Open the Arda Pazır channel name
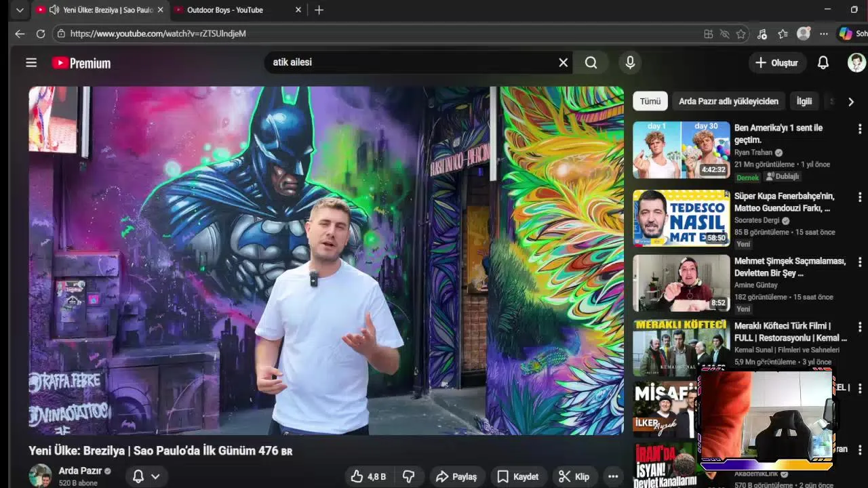The image size is (868, 488). click(x=80, y=470)
